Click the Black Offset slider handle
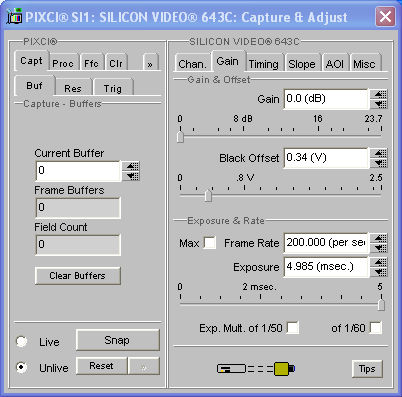Viewport: 402px width, 397px height. [x=208, y=196]
